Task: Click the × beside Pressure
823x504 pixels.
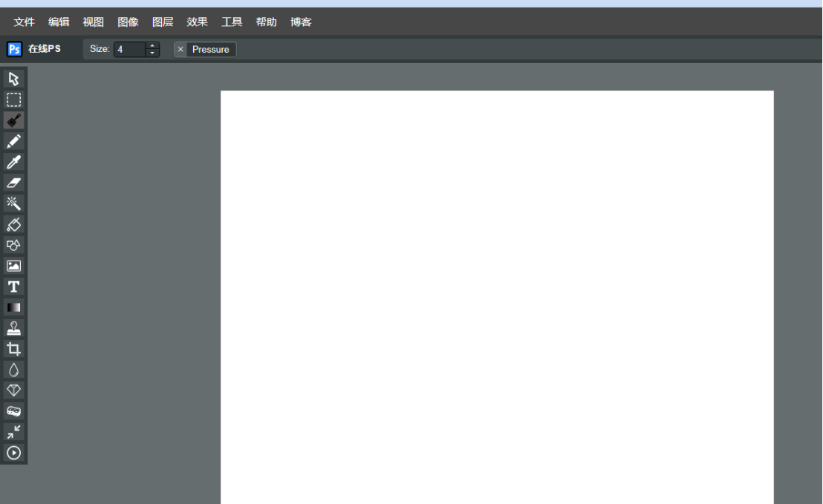Action: coord(180,49)
